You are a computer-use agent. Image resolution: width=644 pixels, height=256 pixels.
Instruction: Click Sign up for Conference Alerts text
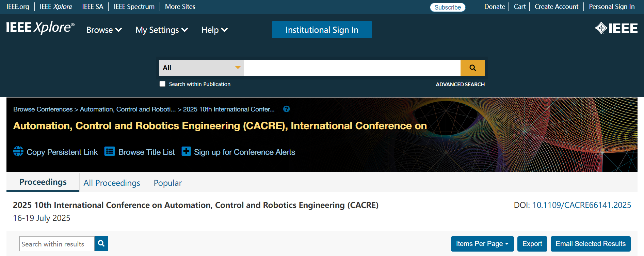[x=244, y=152]
